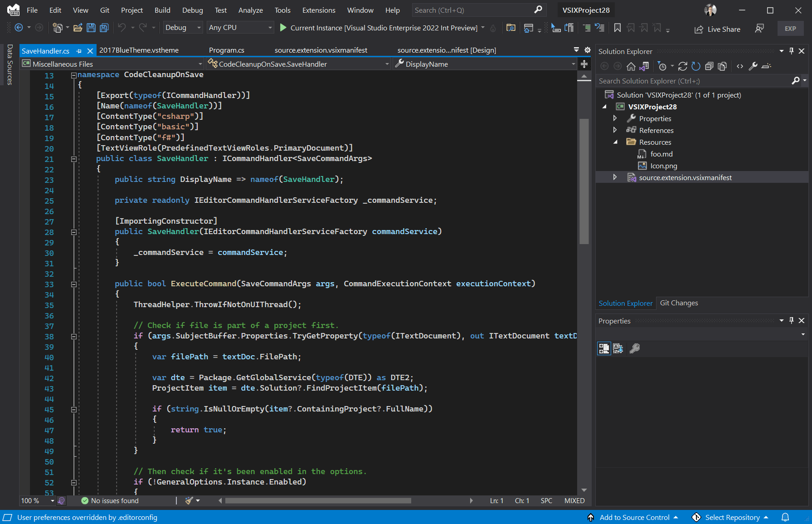Toggle bookmark on the current line
Screen dimensions: 812x524
pos(618,28)
